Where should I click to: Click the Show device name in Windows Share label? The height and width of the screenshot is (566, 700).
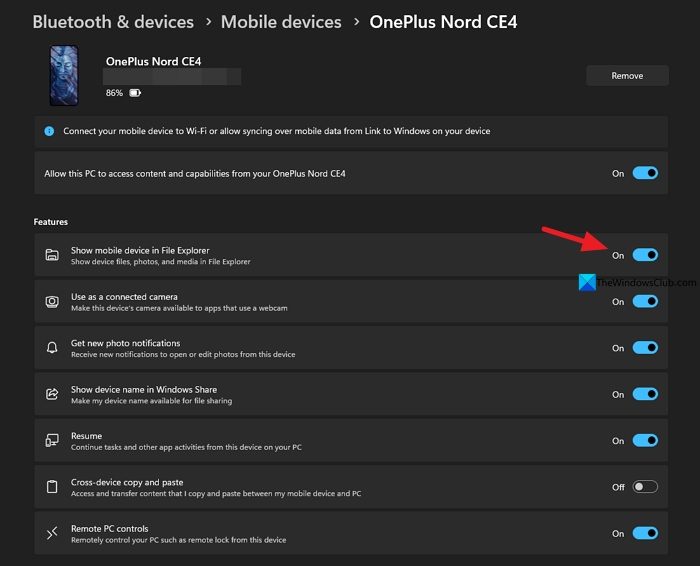click(144, 390)
